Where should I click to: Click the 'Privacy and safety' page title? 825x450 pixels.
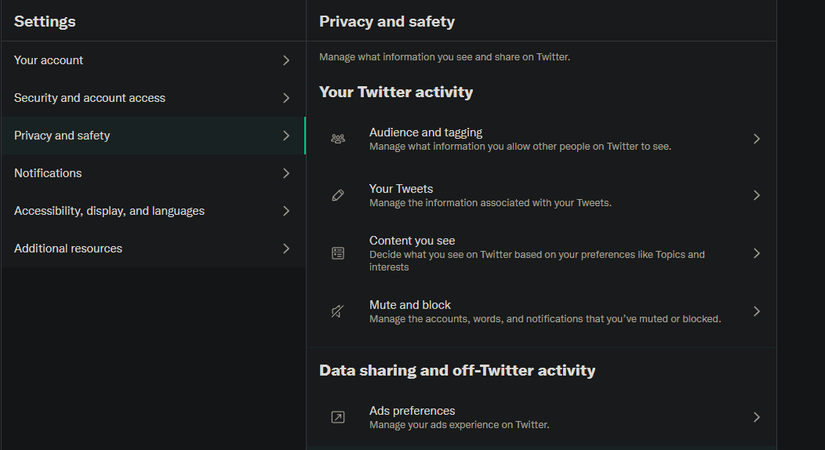[387, 22]
